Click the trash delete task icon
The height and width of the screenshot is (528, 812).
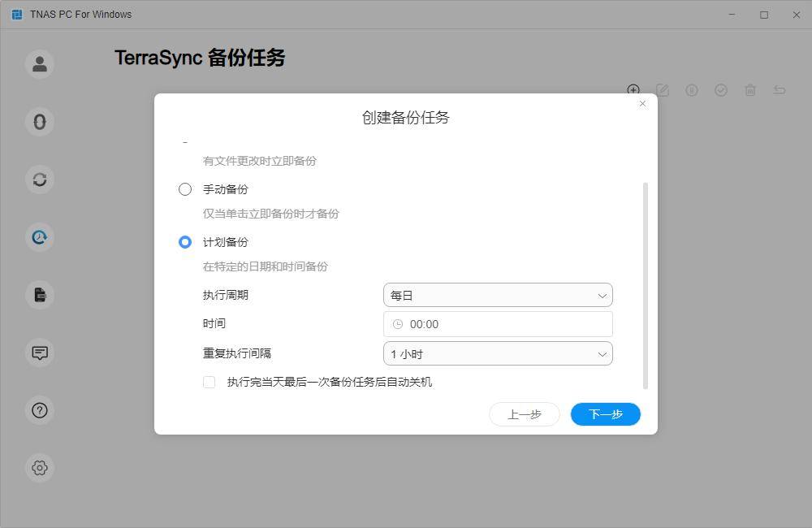[750, 90]
